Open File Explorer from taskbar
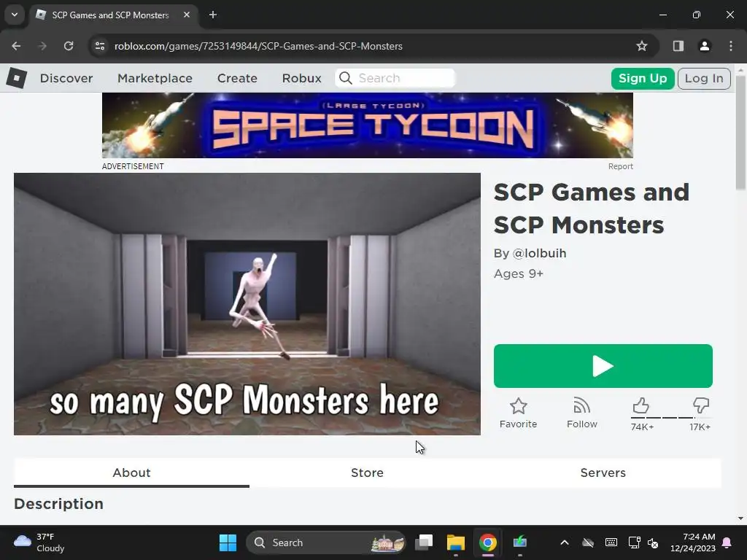Screen dimensions: 747x560 click(x=455, y=542)
